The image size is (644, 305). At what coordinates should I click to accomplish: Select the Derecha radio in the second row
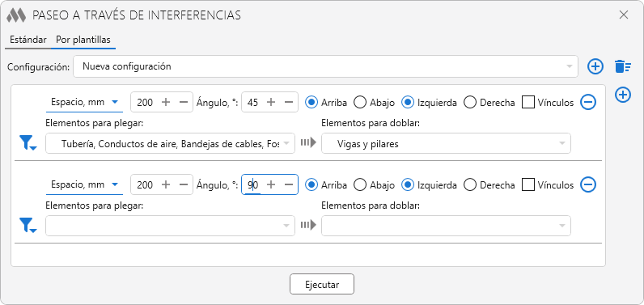point(470,184)
